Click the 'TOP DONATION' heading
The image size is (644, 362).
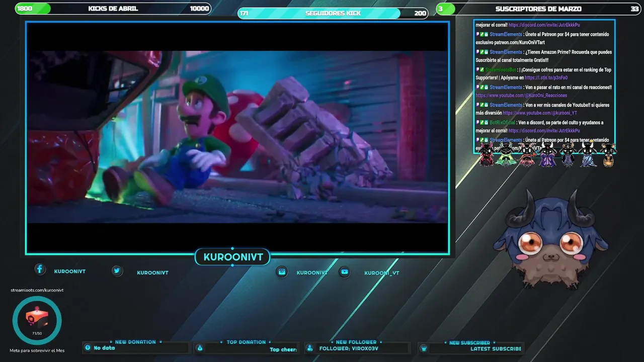(x=246, y=342)
